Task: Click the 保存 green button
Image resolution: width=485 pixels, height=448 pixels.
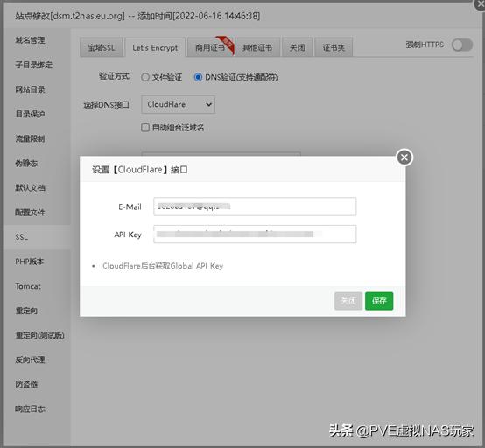Action: click(379, 301)
